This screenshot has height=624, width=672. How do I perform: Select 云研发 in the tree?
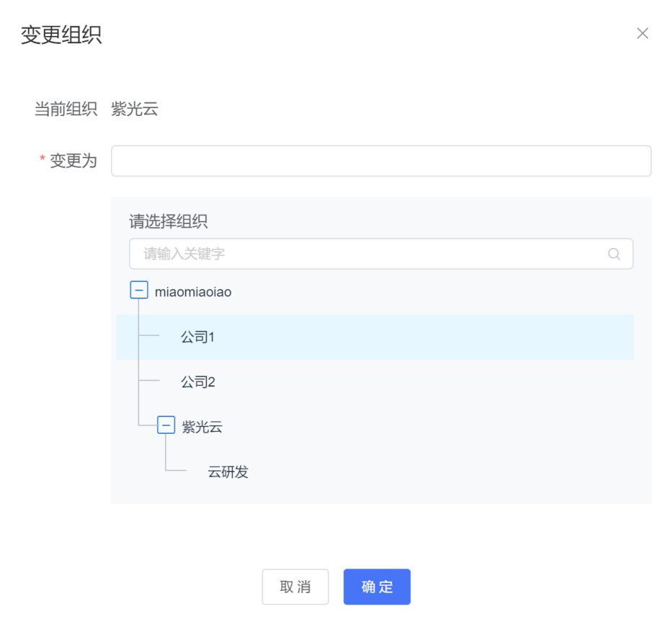[x=228, y=471]
